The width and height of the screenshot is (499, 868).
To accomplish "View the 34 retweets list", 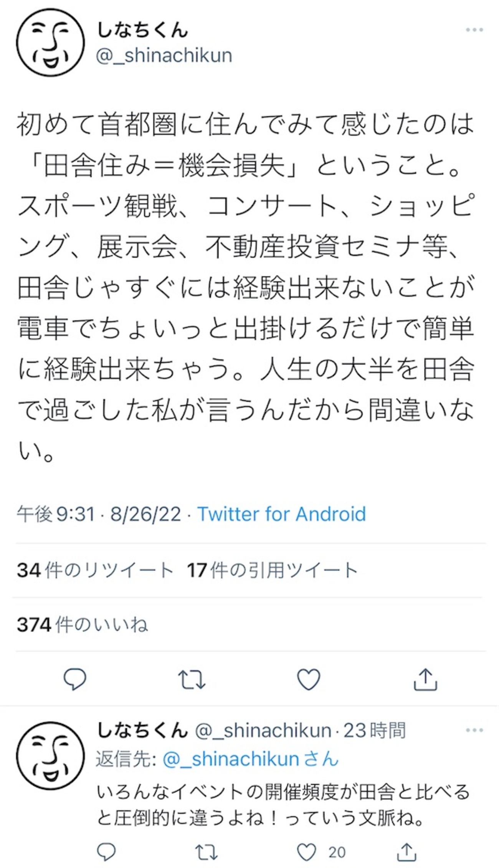I will click(95, 570).
